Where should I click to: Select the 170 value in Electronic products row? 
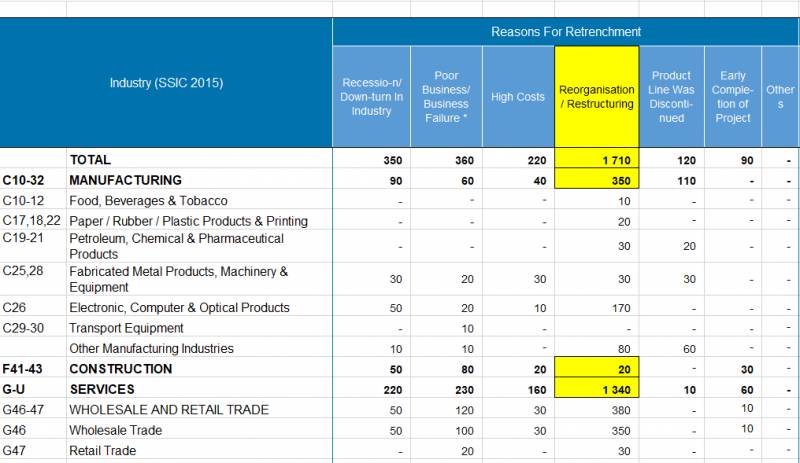(596, 308)
